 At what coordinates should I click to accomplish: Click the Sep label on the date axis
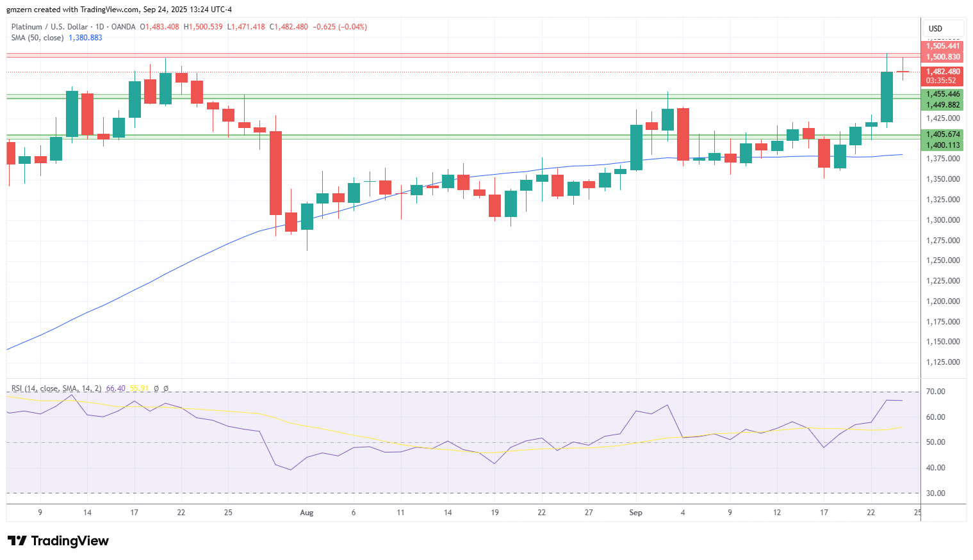point(635,513)
